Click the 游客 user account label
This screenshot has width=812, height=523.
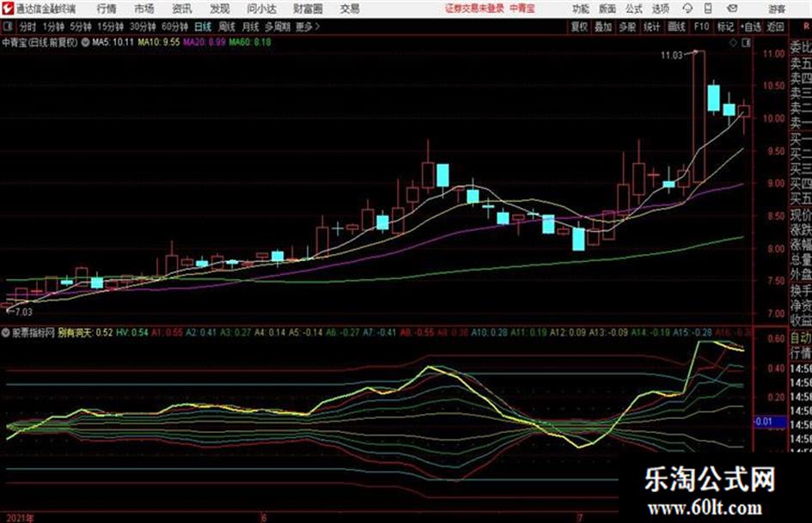776,9
